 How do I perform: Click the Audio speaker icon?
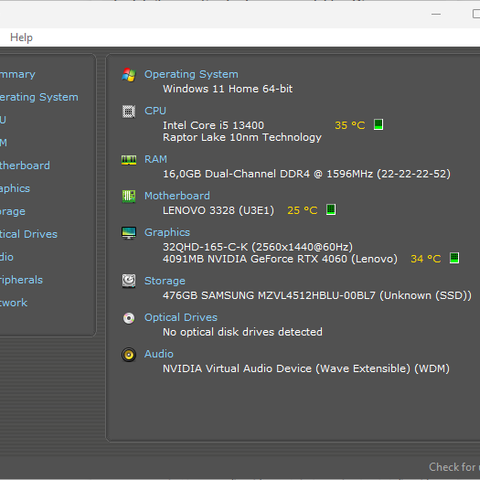coord(129,355)
